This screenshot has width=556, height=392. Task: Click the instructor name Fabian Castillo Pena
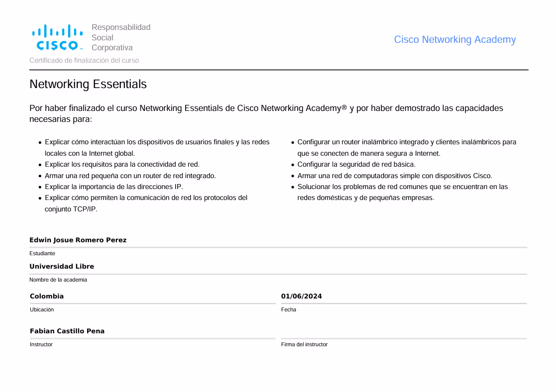(67, 331)
